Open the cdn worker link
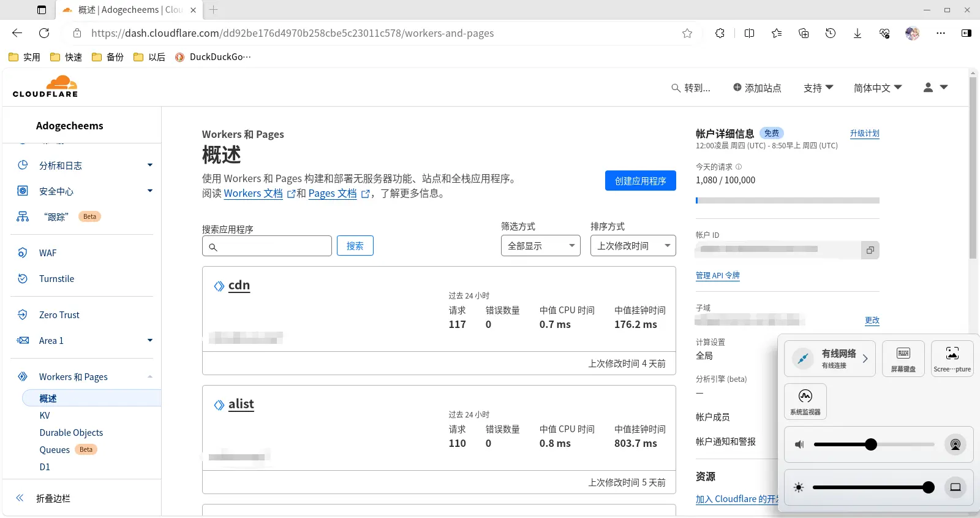This screenshot has height=518, width=980. 239,285
